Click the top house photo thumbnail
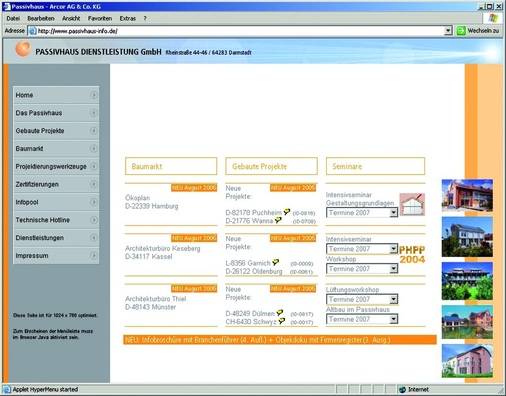The image size is (506, 396). [467, 196]
